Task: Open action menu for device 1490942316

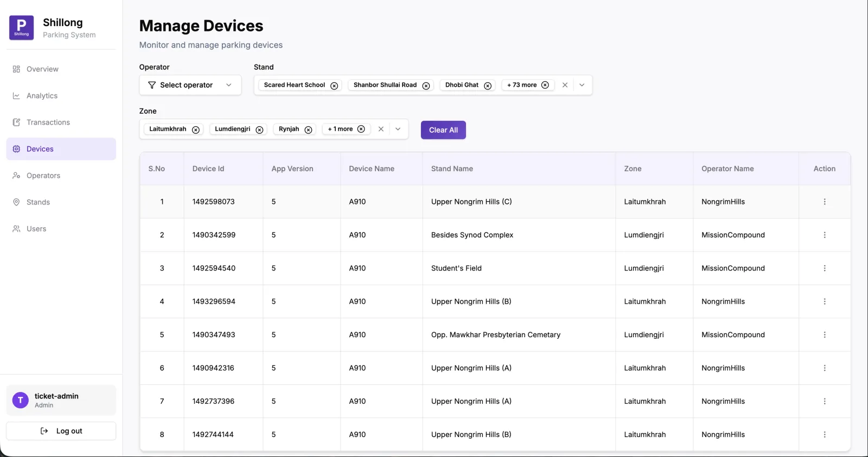Action: [x=825, y=368]
